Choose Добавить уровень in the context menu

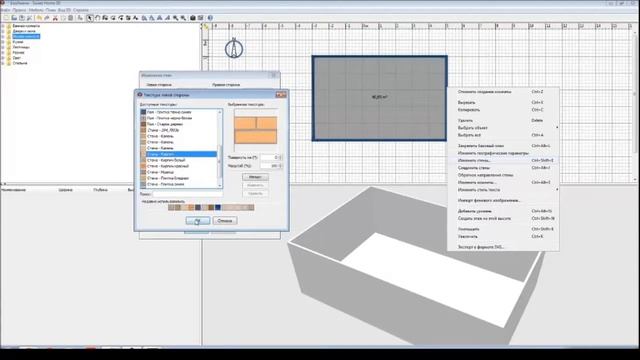point(504,211)
